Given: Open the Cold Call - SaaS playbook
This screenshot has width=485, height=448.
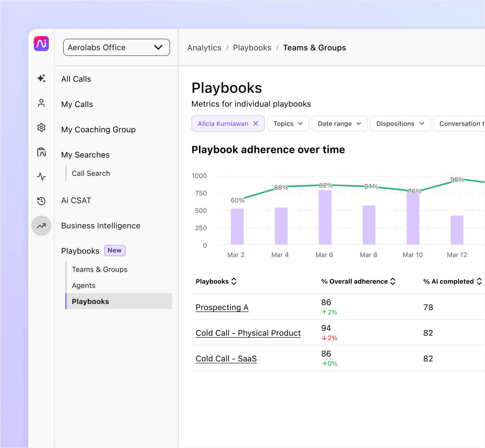Looking at the screenshot, I should pos(226,359).
